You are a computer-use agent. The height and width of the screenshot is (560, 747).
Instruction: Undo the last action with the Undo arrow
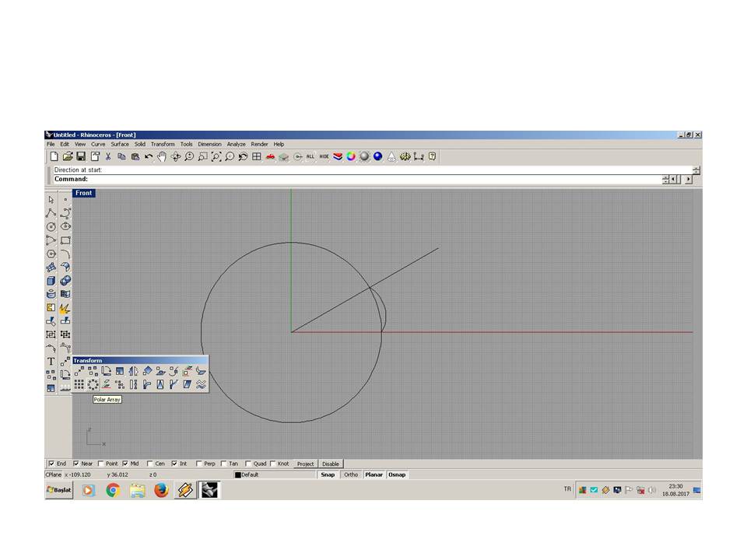click(149, 156)
